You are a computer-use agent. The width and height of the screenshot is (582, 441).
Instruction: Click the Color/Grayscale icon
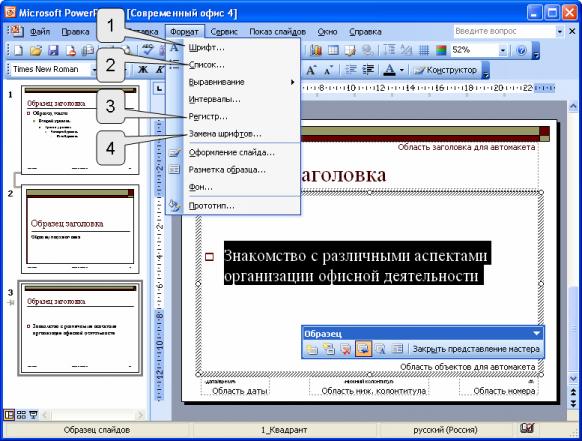[441, 50]
